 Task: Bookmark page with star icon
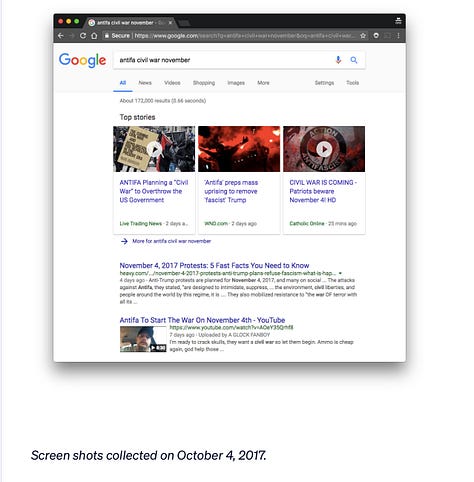[x=363, y=36]
